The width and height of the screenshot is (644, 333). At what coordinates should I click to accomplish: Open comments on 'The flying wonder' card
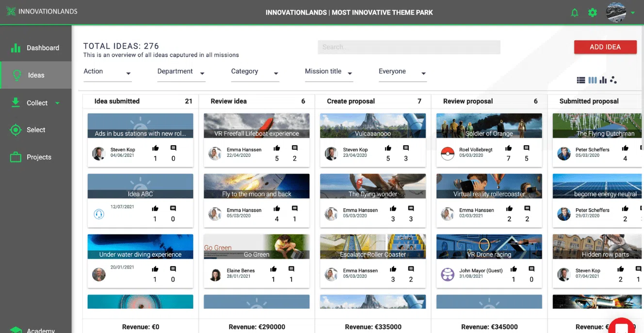pos(411,209)
